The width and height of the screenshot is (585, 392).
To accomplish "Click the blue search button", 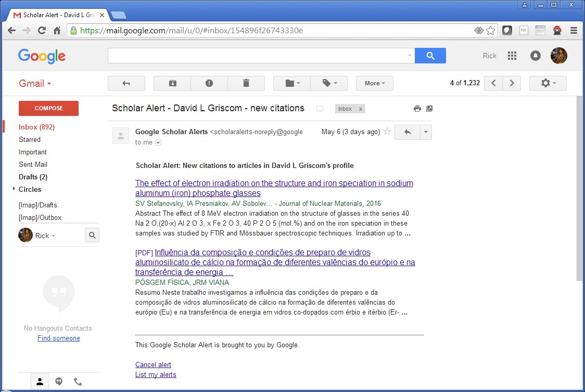I will pos(430,56).
